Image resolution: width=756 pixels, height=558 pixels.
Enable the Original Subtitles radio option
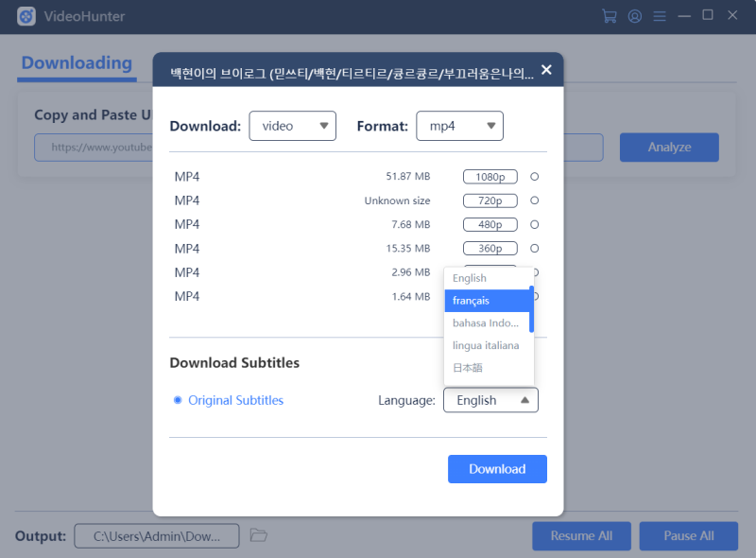coord(178,400)
